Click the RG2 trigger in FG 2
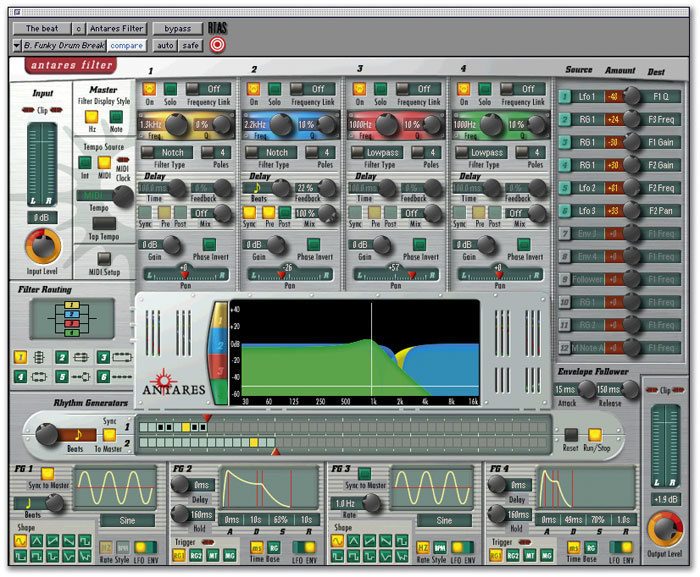Screen dimensions: 700x577 pos(196,556)
